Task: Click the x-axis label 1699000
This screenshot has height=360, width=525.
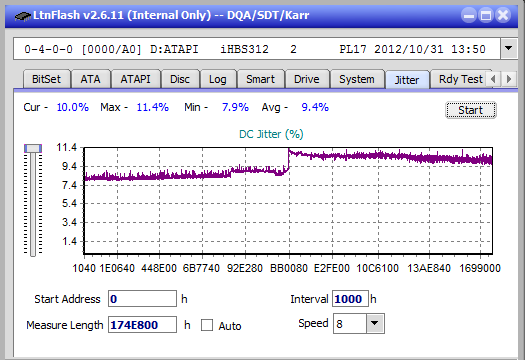Action: click(480, 268)
